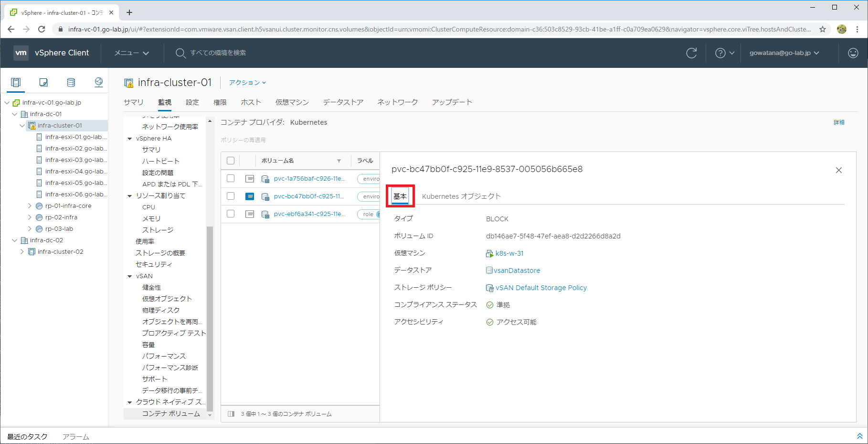Open the browser three-dot menu
Viewport: 868px width, 444px height.
pyautogui.click(x=857, y=29)
